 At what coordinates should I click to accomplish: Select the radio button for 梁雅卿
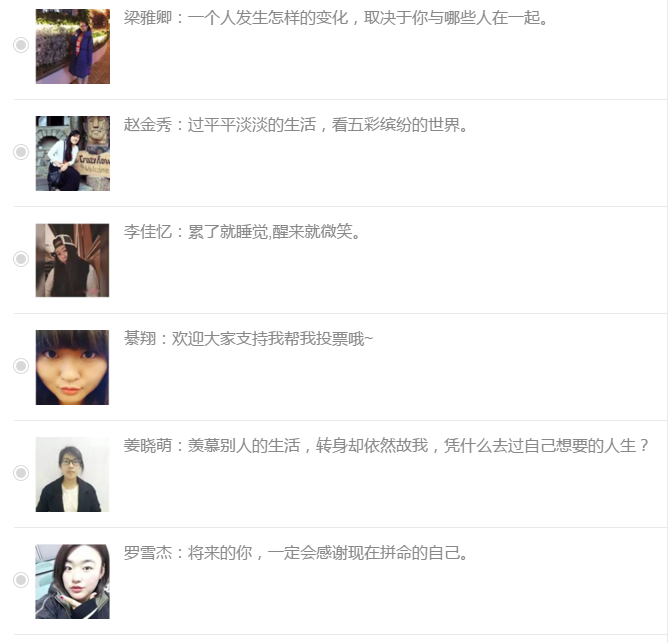pos(21,45)
